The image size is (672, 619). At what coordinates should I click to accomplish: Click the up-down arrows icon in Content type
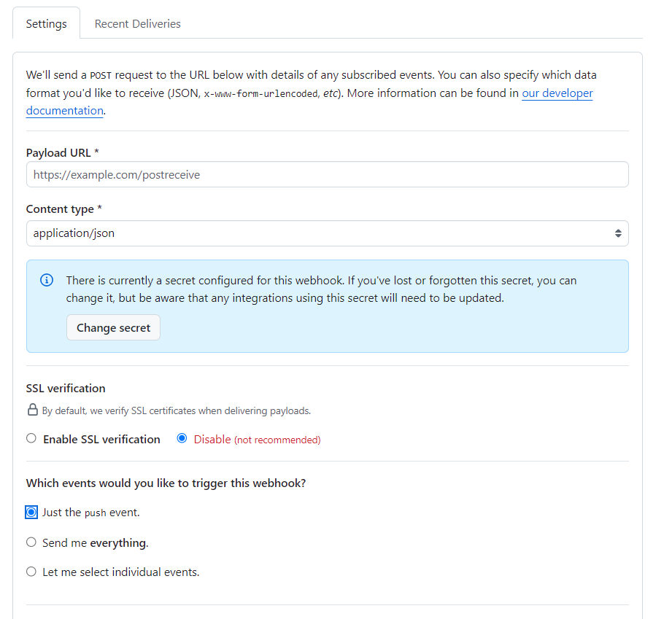pos(618,233)
